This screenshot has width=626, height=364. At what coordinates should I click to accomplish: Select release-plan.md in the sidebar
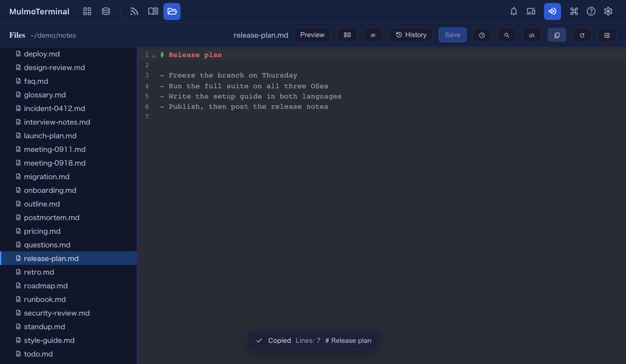(x=68, y=258)
